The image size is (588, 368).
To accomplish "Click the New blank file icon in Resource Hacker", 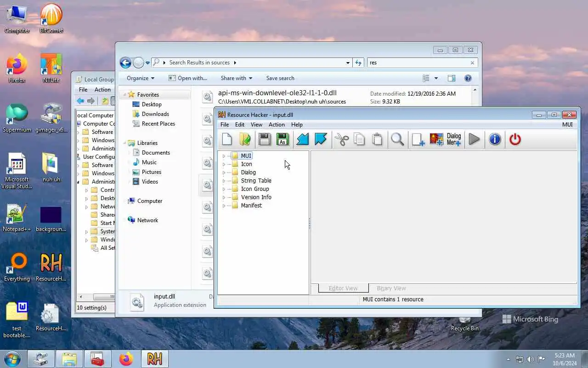I will click(x=227, y=139).
